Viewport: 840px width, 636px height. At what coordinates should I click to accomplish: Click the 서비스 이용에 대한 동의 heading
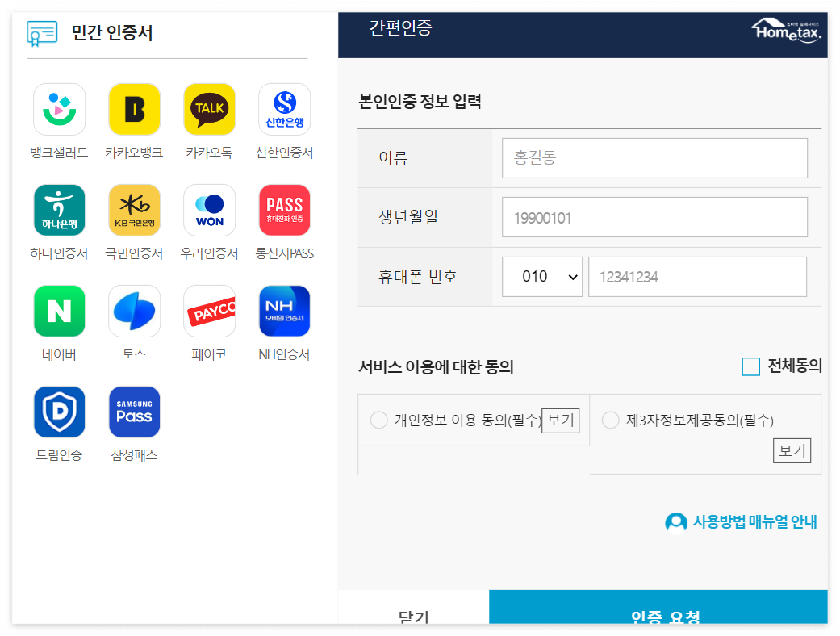tap(436, 367)
